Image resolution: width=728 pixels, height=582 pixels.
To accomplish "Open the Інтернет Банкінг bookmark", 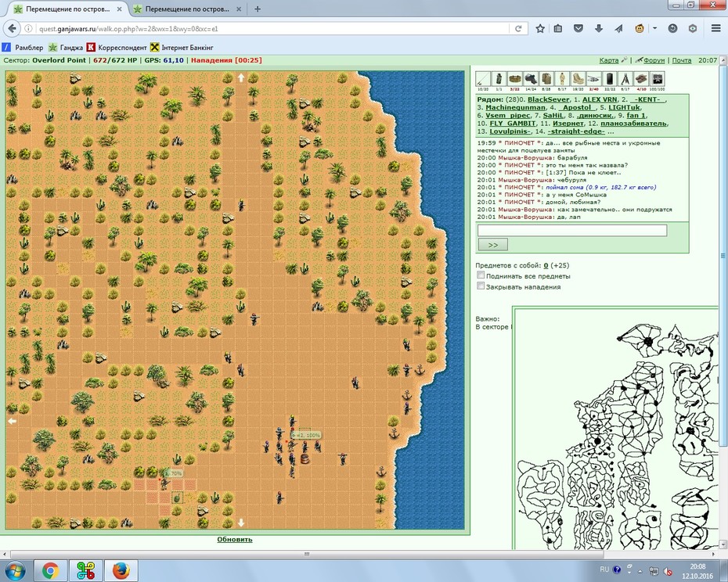I will pos(182,48).
